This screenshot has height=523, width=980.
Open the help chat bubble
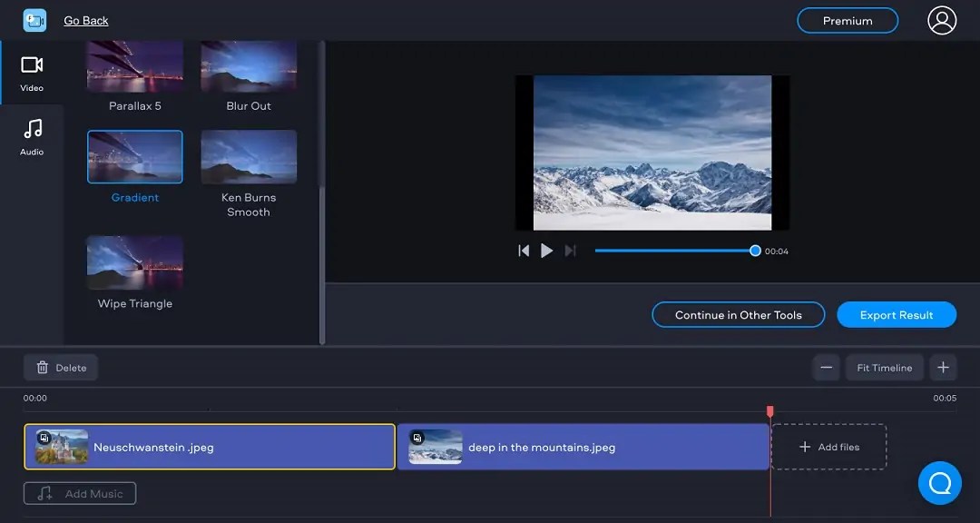coord(939,483)
